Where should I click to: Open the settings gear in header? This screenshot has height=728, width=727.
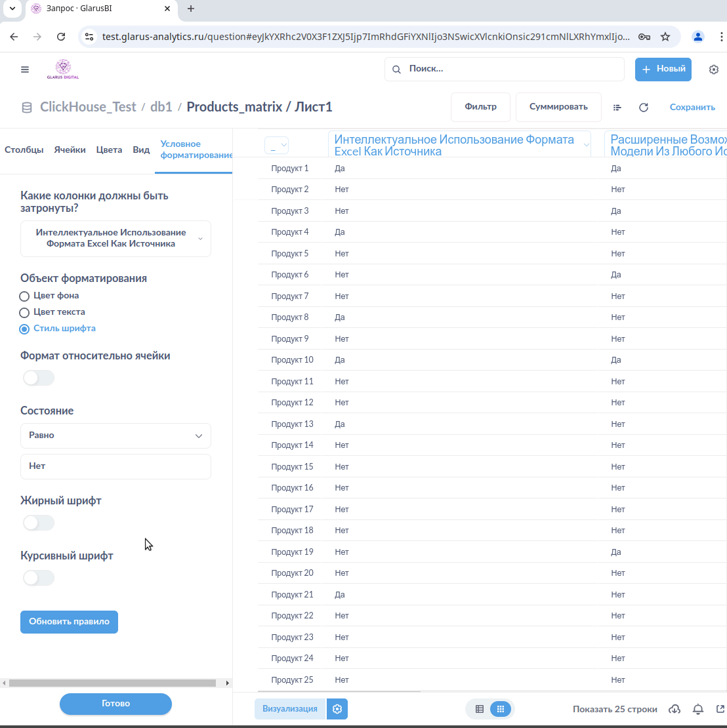click(x=714, y=70)
